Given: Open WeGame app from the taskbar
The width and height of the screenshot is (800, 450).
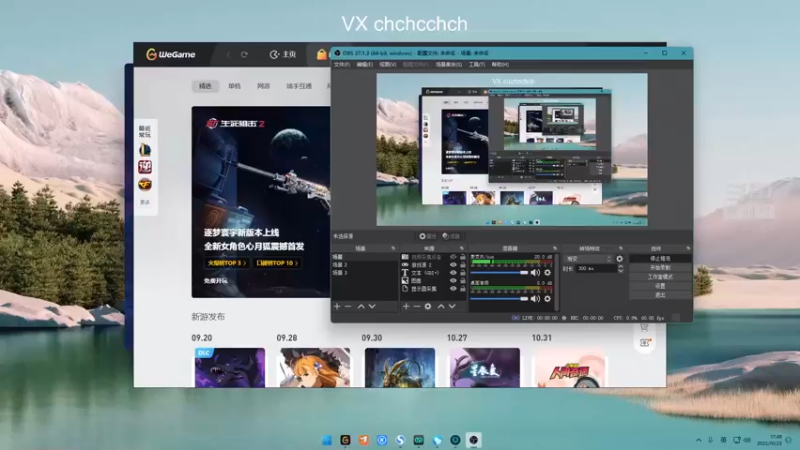Looking at the screenshot, I should (x=345, y=440).
